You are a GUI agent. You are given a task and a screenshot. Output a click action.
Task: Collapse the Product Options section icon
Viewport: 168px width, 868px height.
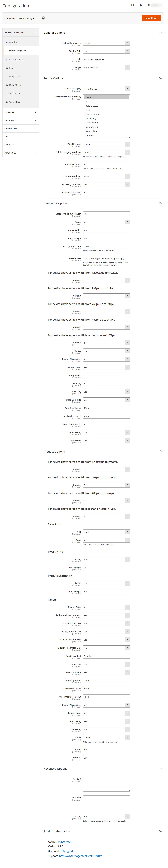pyautogui.click(x=160, y=452)
